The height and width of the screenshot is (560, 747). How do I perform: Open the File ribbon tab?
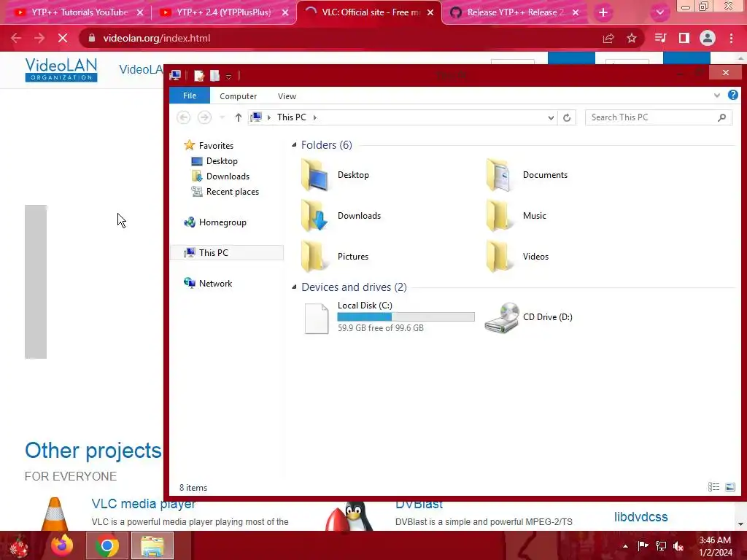point(190,96)
